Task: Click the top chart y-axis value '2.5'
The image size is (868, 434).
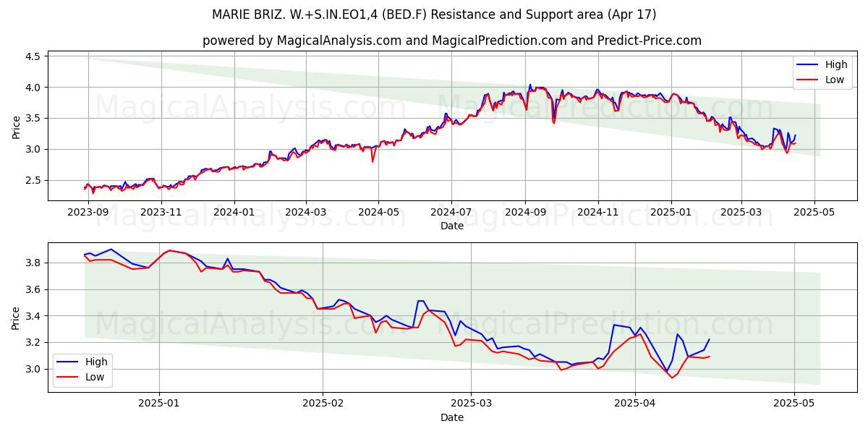Action: pyautogui.click(x=35, y=181)
